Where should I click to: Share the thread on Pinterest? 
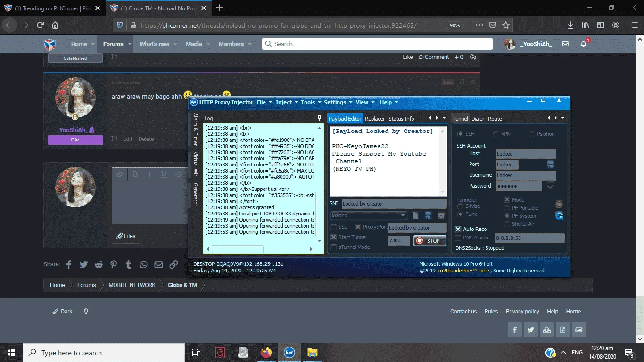114,264
